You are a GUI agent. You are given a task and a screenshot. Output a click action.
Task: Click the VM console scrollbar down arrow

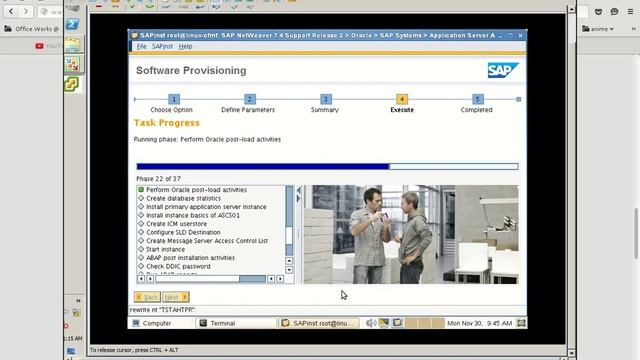(x=571, y=353)
